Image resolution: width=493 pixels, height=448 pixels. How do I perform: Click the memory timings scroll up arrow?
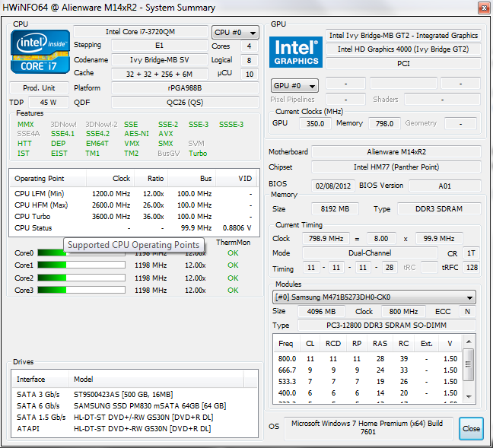coord(469,342)
